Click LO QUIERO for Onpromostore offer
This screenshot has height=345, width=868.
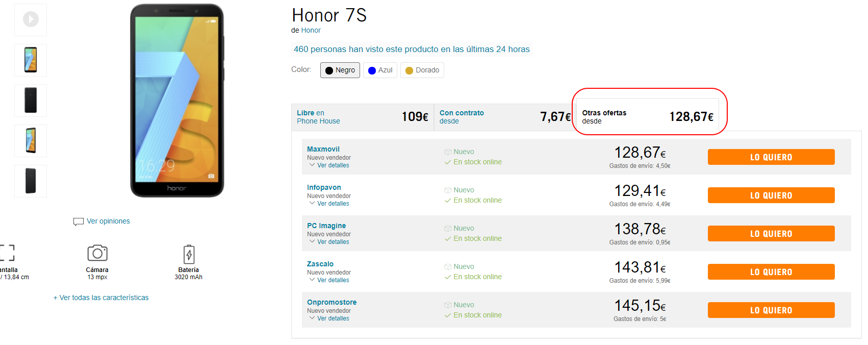pos(771,310)
